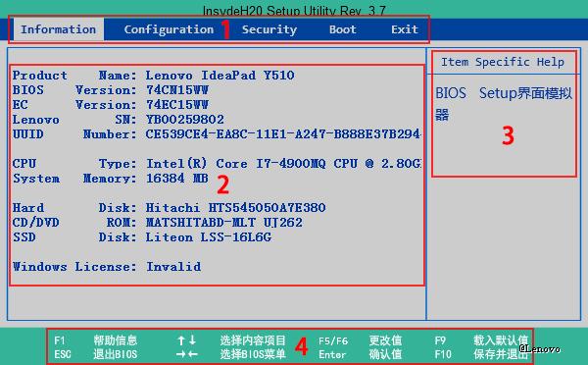588x365 pixels.
Task: Click the ESC 退出BIOS key hint
Action: pyautogui.click(x=95, y=354)
